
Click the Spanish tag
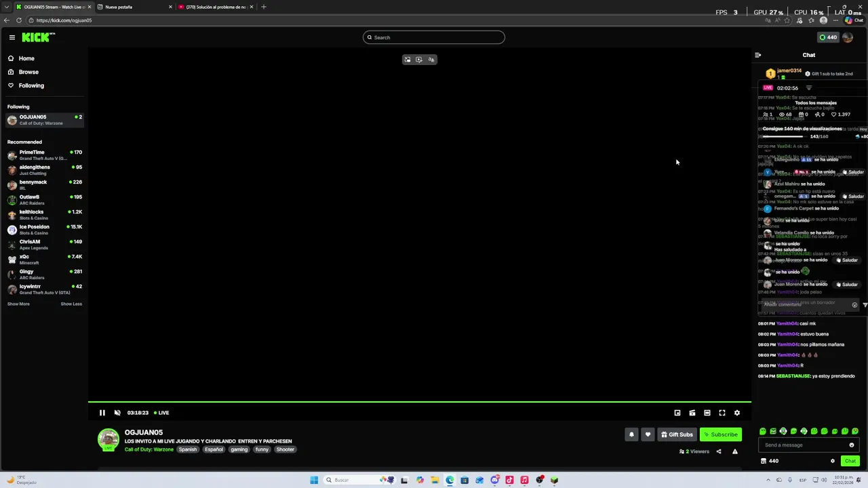point(188,449)
